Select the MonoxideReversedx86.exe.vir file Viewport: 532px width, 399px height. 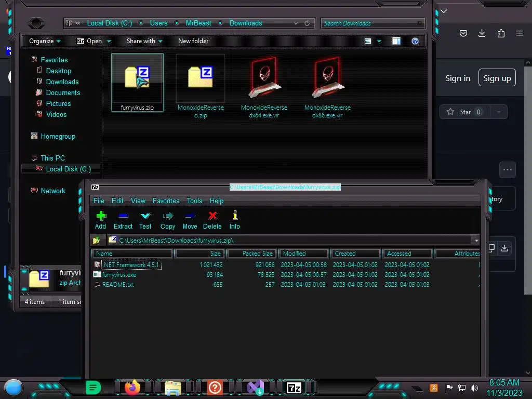point(327,87)
